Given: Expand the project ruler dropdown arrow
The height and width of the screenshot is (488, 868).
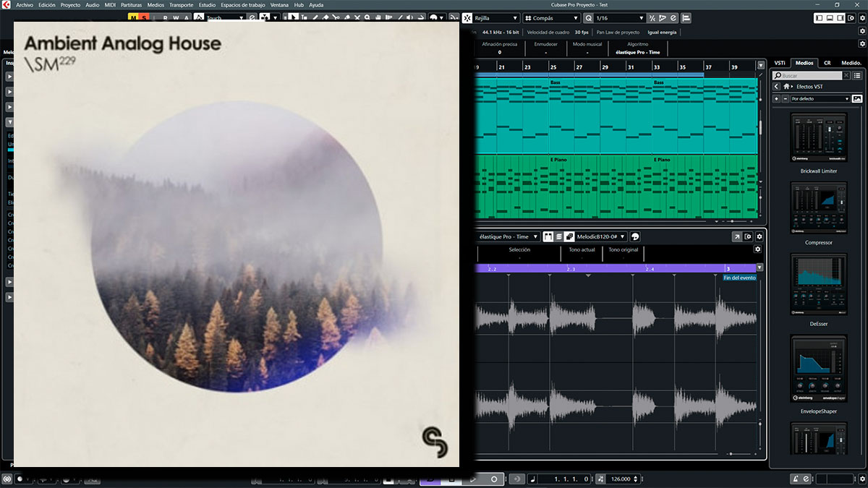Looking at the screenshot, I should [760, 66].
